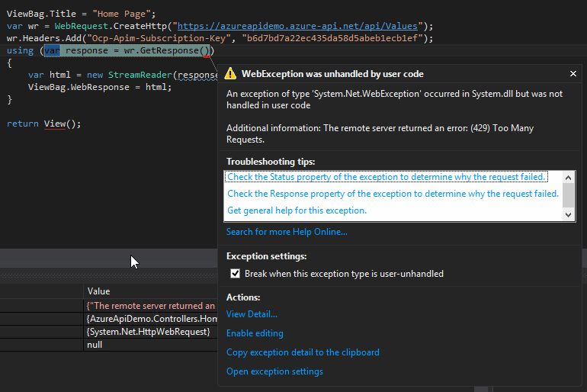This screenshot has height=392, width=587.
Task: Click the 'StreamReader' type name in code
Action: point(140,75)
